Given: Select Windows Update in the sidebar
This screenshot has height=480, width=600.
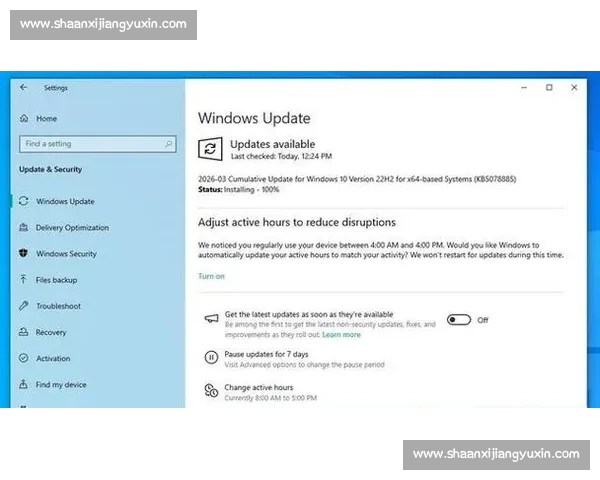Looking at the screenshot, I should pos(65,201).
